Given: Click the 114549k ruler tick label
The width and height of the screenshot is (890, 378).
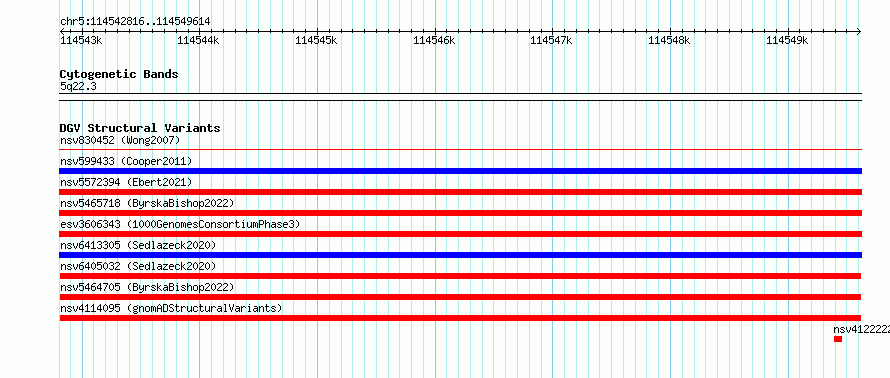Looking at the screenshot, I should 787,40.
